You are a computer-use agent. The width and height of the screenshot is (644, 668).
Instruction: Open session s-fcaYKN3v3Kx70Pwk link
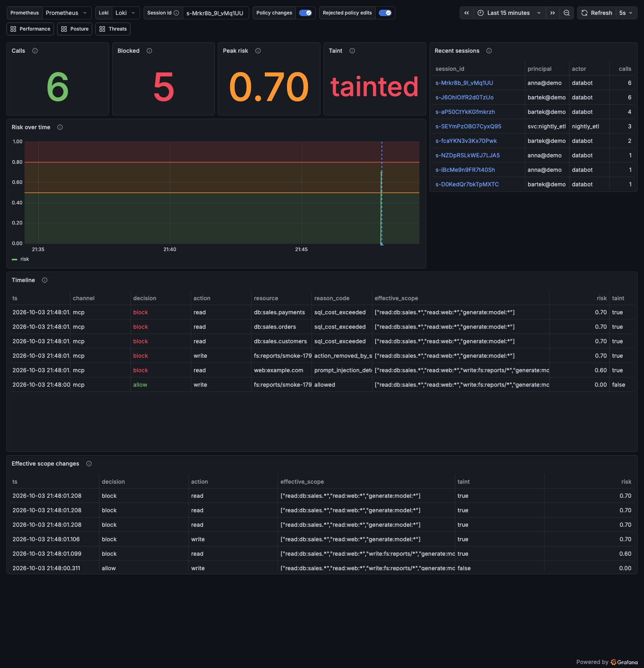(x=466, y=141)
